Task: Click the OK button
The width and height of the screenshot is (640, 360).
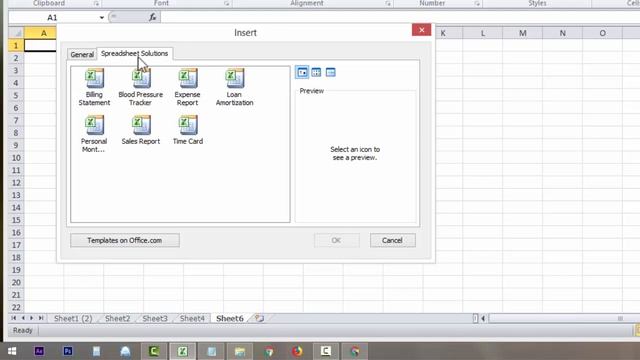Action: [336, 240]
